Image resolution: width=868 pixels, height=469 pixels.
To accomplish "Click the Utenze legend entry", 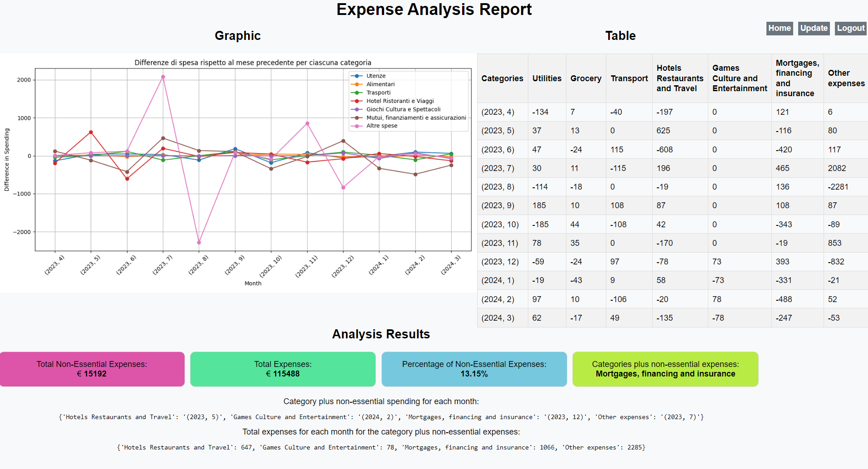I will pyautogui.click(x=369, y=76).
